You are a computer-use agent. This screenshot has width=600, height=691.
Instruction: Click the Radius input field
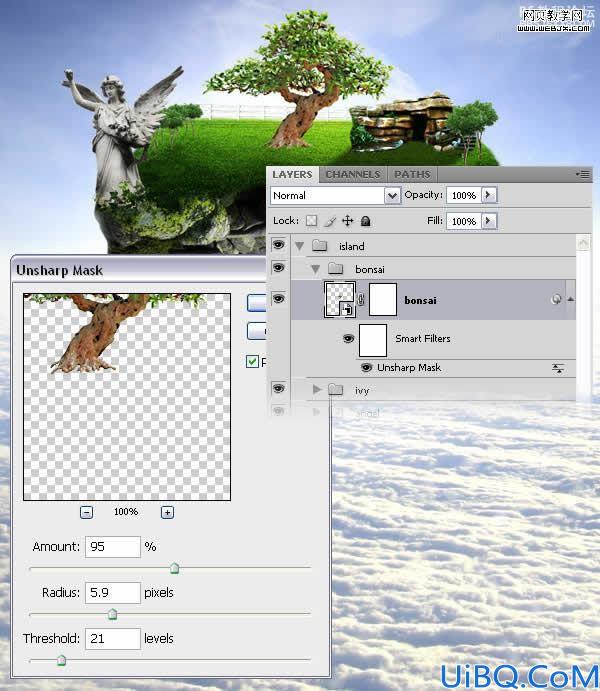coord(113,593)
